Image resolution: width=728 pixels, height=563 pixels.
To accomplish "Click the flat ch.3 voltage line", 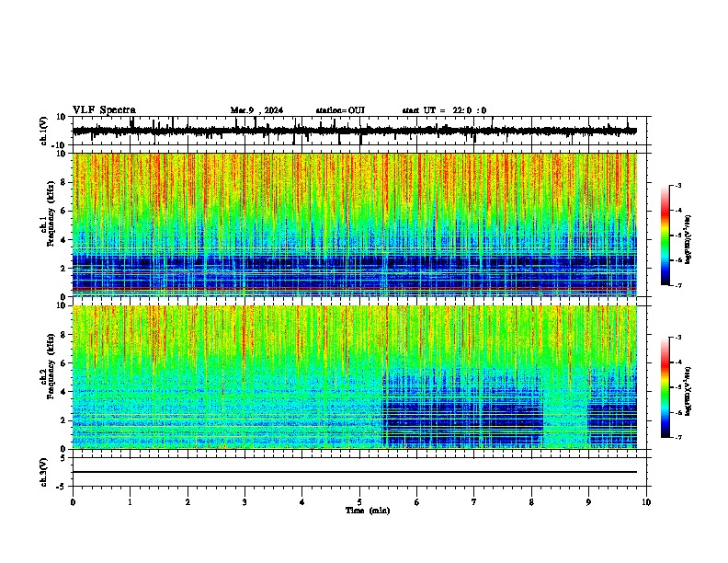I will [x=355, y=472].
